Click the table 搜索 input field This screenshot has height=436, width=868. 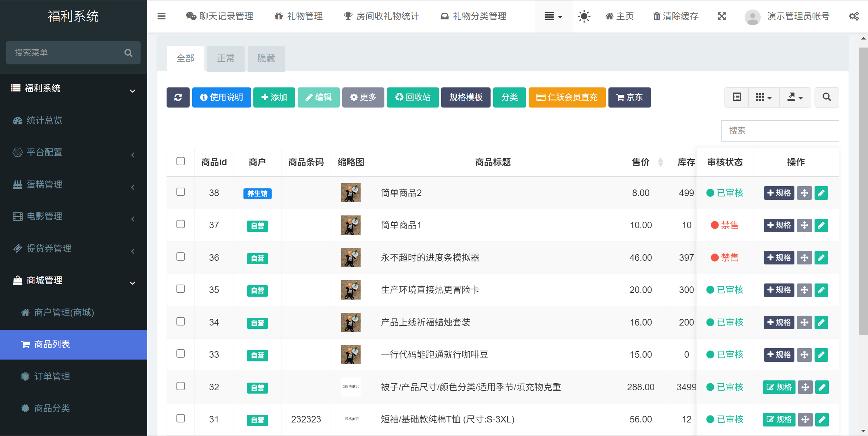tap(780, 131)
